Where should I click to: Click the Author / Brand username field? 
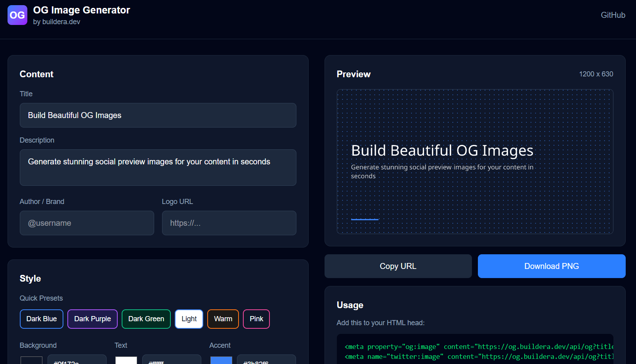point(87,223)
